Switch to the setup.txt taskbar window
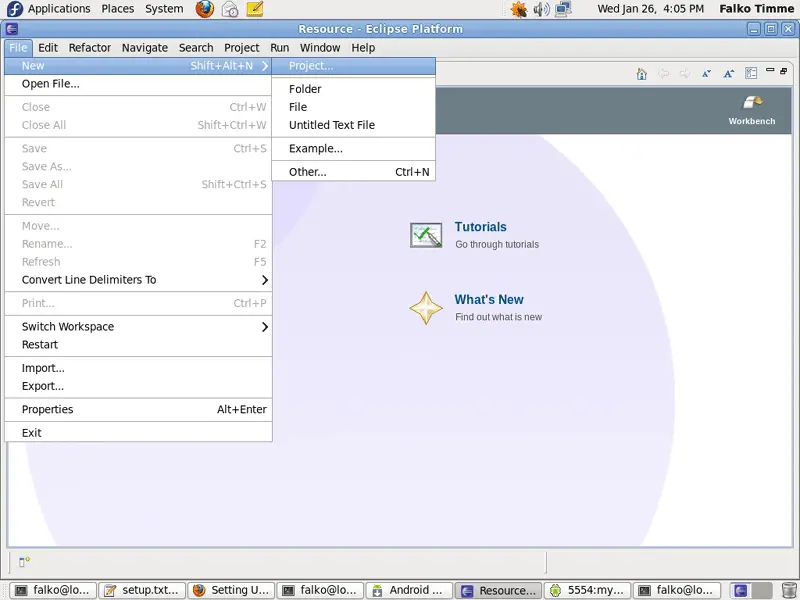800x600 pixels. pyautogui.click(x=141, y=590)
